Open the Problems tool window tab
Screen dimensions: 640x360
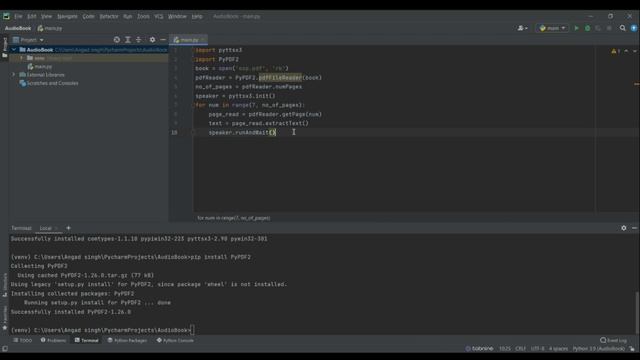point(53,340)
